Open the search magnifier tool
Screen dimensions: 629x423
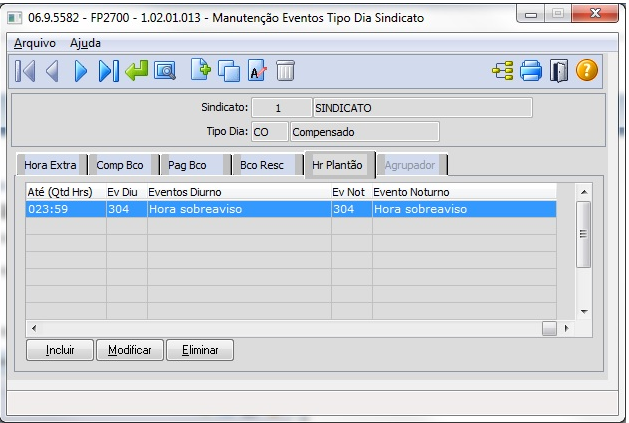pos(165,71)
